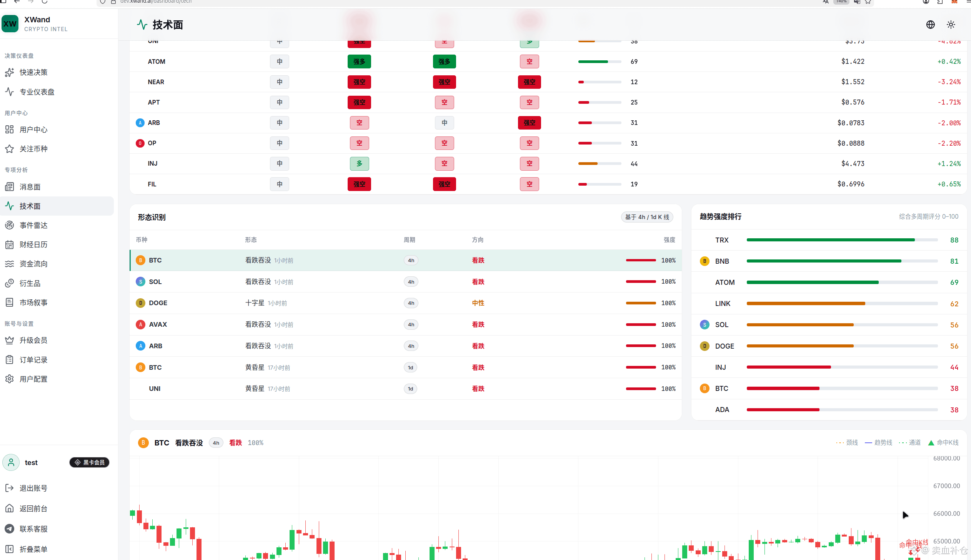Select BTC 黄昏星 1d pattern row

tap(406, 367)
